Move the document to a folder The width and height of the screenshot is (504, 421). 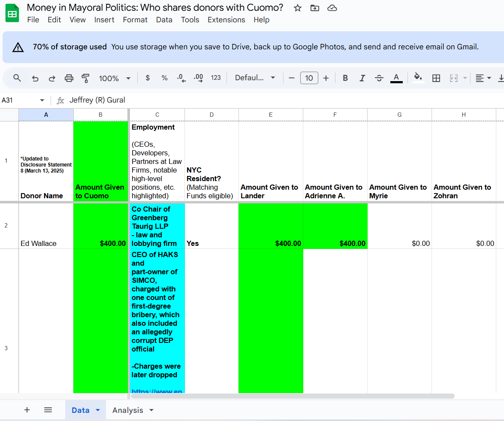[x=315, y=8]
